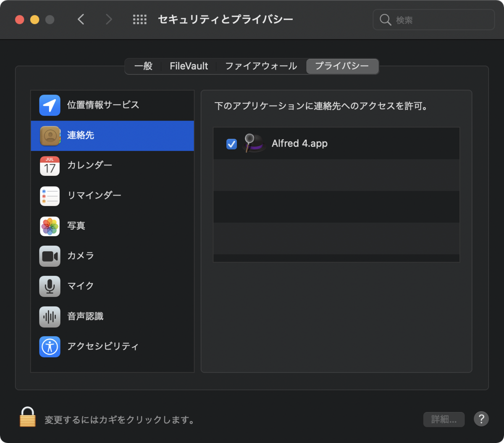Switch to the 一般 (General) tab
The height and width of the screenshot is (443, 504).
[143, 66]
